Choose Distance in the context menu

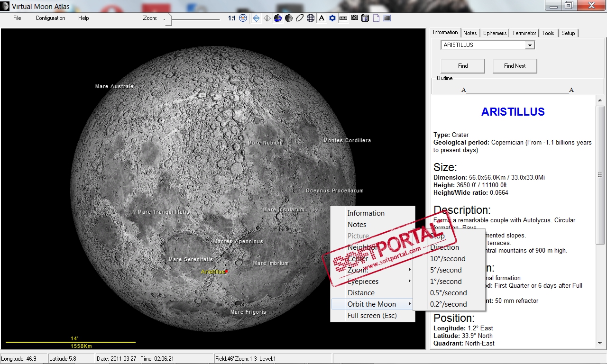click(x=373, y=293)
